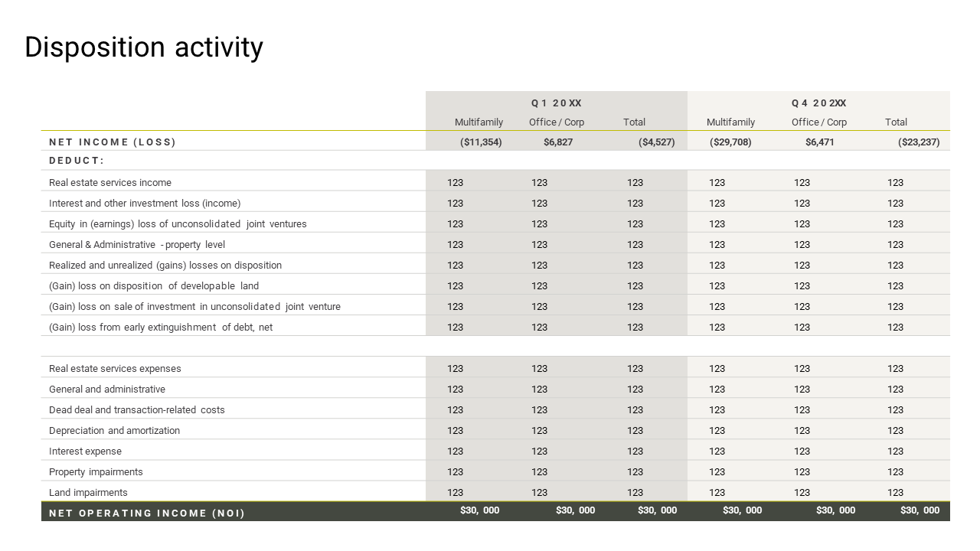Select Q4 'Office / Corp' column header

pyautogui.click(x=819, y=122)
